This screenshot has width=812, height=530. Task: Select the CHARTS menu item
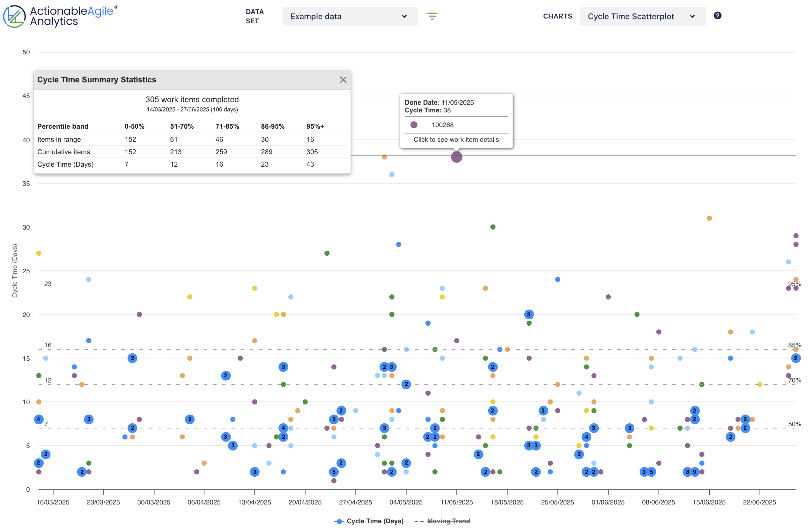coord(557,16)
